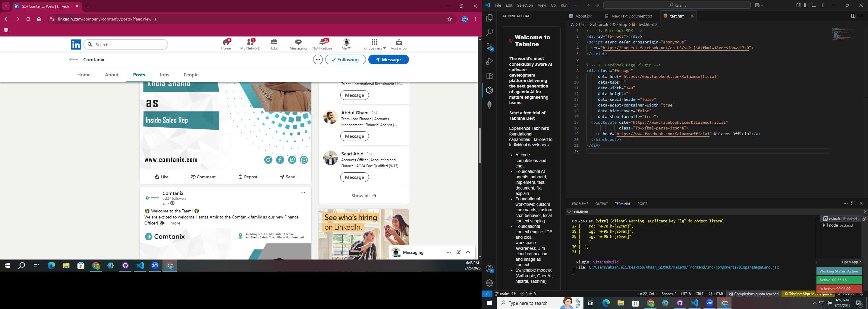Switch to About.jsx editor tab
868x309 pixels.
click(584, 16)
